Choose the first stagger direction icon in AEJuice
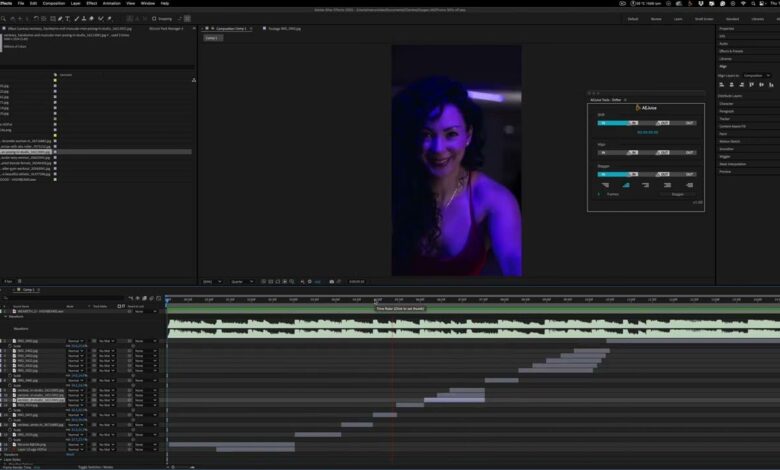The image size is (780, 470). tap(605, 185)
